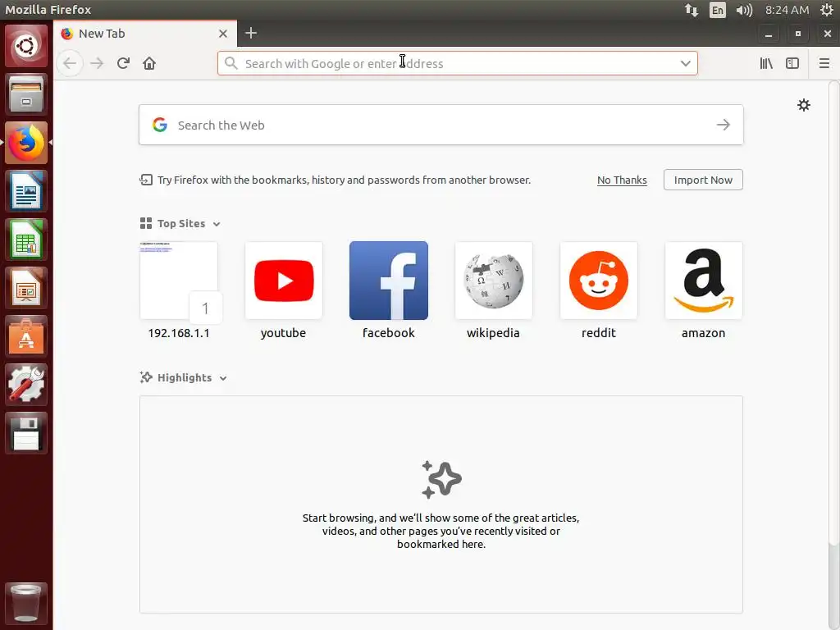The image size is (840, 630).
Task: Click the Google logo in search box
Action: pyautogui.click(x=160, y=125)
